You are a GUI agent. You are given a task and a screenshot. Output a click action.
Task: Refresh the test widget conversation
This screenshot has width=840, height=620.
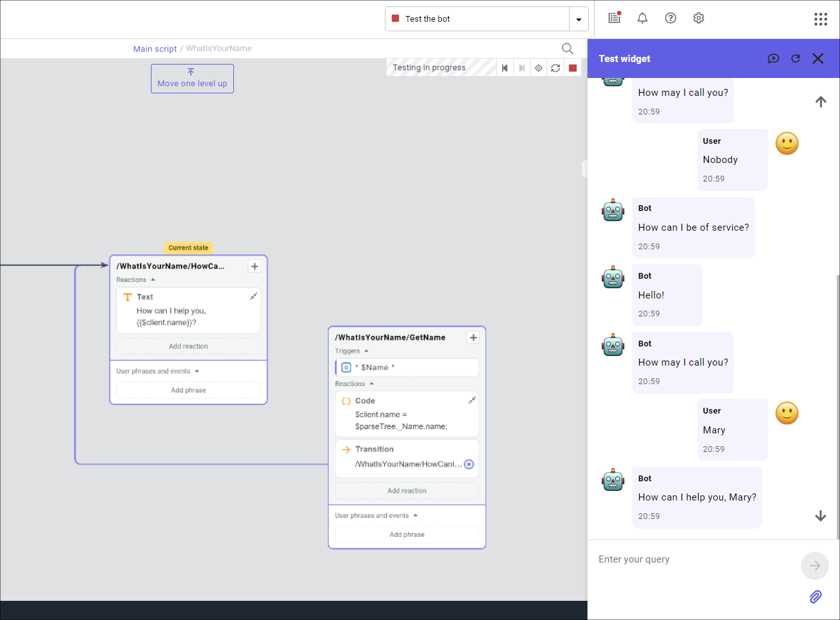tap(795, 58)
